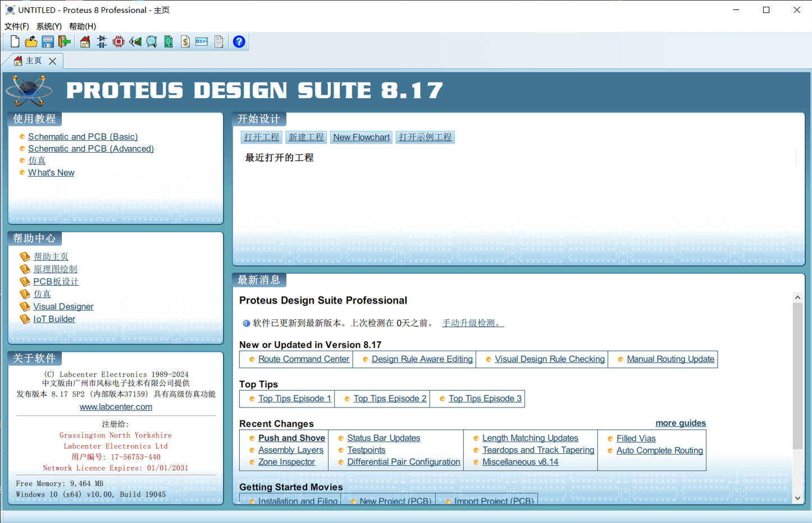Image resolution: width=812 pixels, height=523 pixels.
Task: Click the more guides link
Action: click(x=681, y=423)
